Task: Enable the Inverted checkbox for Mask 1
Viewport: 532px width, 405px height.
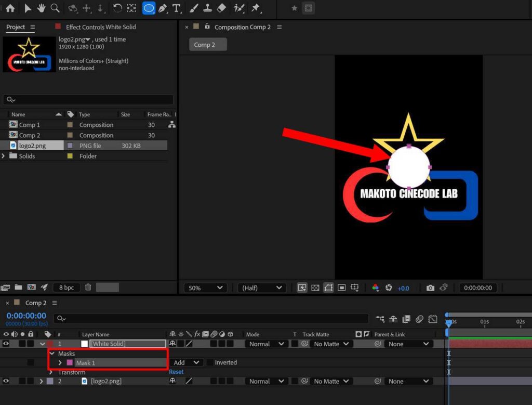Action: coord(210,362)
